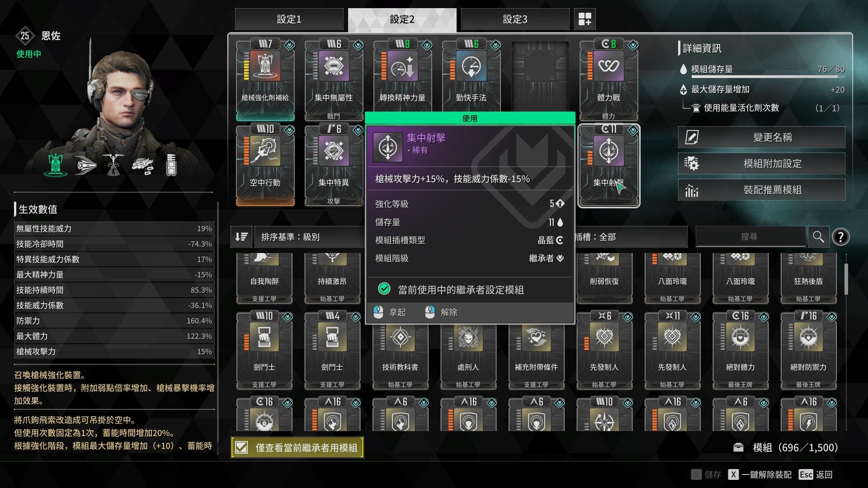Open the 排序基準：級別 sort dropdown
The height and width of the screenshot is (488, 868).
[310, 237]
